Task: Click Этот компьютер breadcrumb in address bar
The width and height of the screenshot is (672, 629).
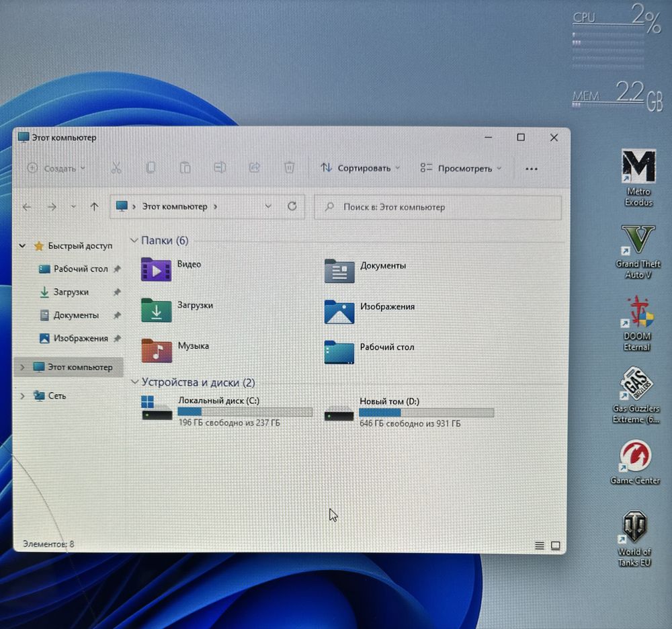Action: (x=175, y=206)
